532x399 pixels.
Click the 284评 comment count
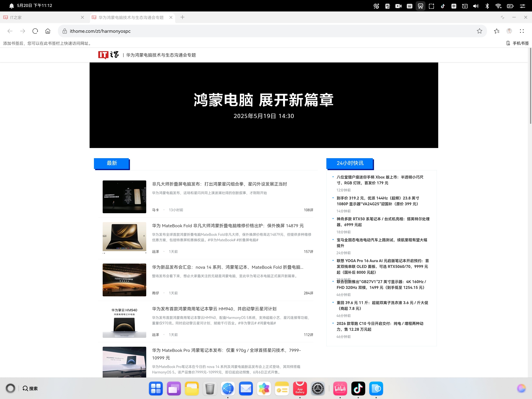pyautogui.click(x=308, y=293)
